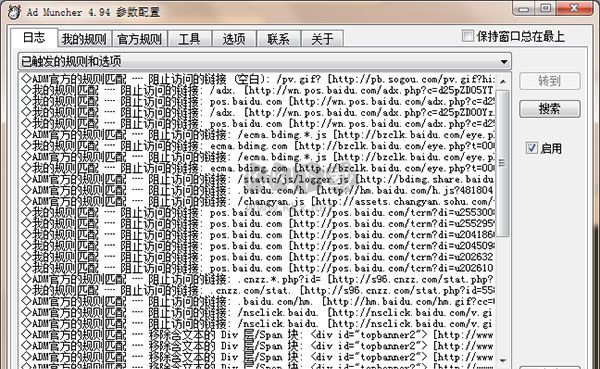Image resolution: width=600 pixels, height=369 pixels.
Task: Enable 保持窗口总在最上 checkbox
Action: pyautogui.click(x=468, y=36)
